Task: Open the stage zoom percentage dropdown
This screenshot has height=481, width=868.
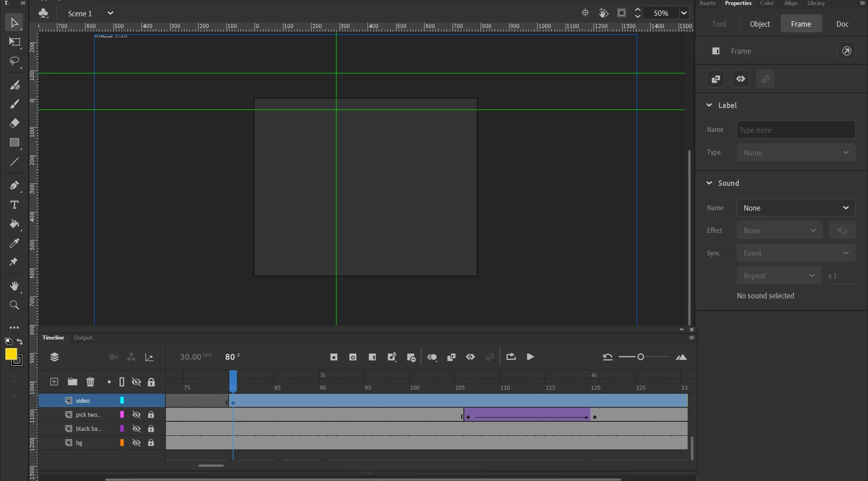Action: pyautogui.click(x=684, y=13)
